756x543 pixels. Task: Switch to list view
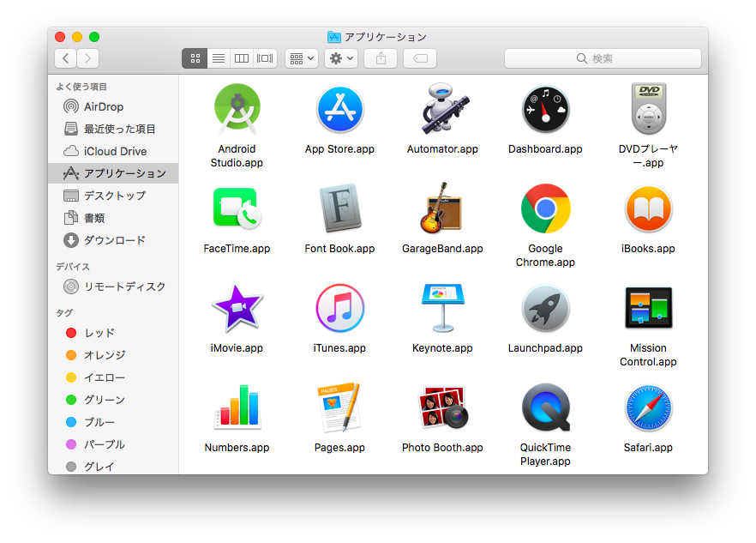219,58
